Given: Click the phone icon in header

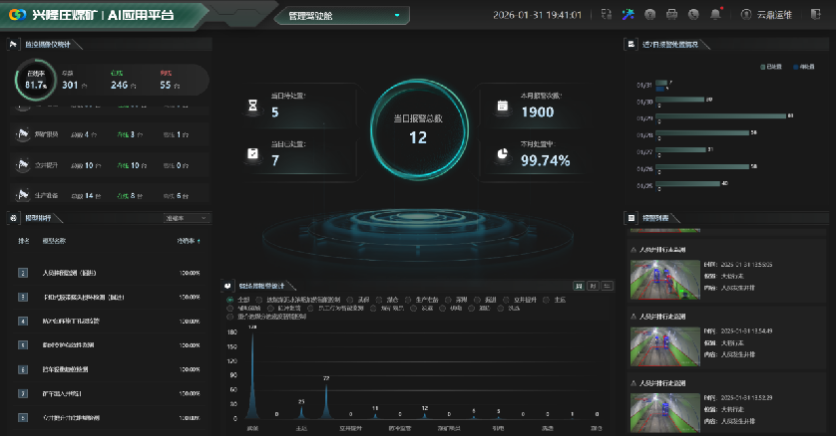Looking at the screenshot, I should [693, 15].
